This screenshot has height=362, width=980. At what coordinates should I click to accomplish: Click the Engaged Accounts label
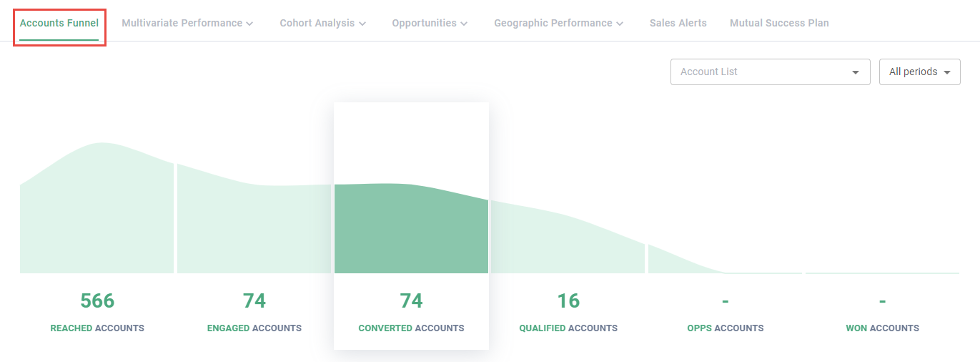254,328
